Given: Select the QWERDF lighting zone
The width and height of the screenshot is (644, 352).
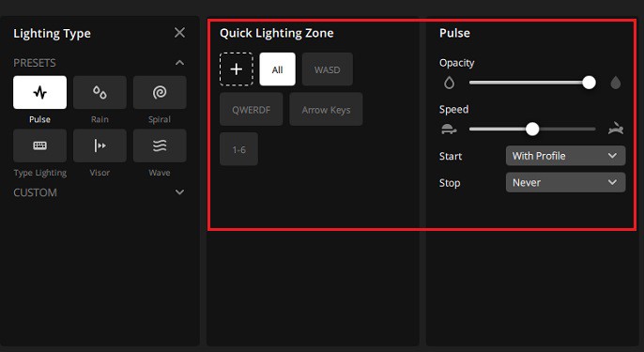Looking at the screenshot, I should [x=251, y=109].
